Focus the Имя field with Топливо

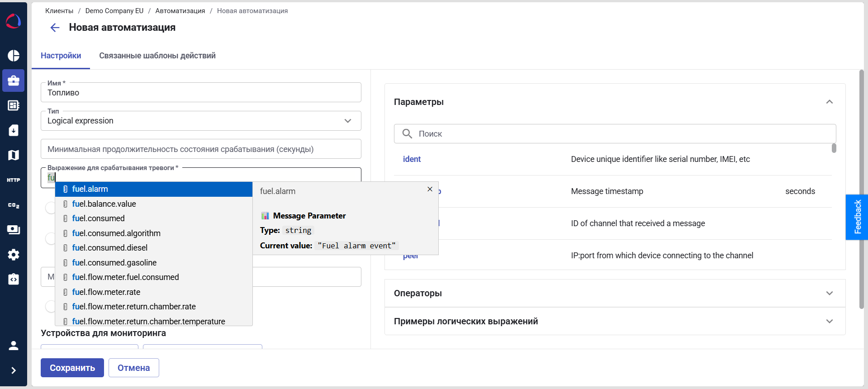click(x=201, y=92)
